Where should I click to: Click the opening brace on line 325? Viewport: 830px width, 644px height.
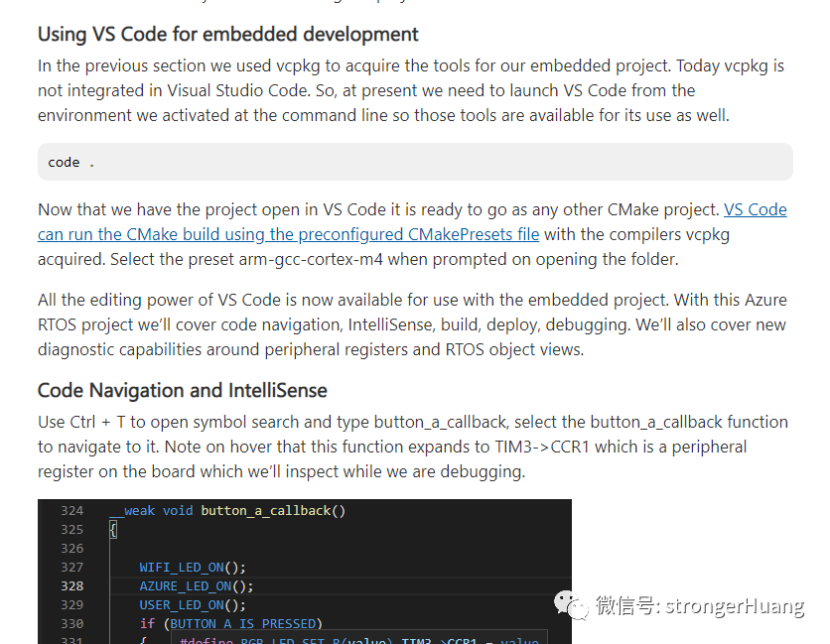click(x=113, y=530)
